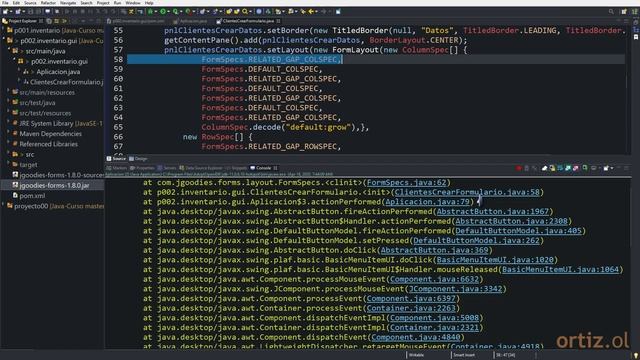
Task: Open the Window menu
Action: [133, 3]
